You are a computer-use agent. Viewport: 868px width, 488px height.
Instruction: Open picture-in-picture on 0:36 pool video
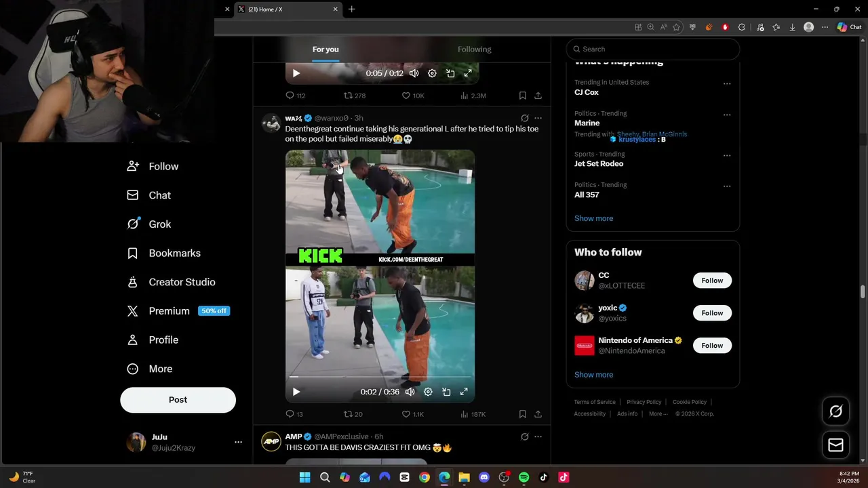click(446, 392)
